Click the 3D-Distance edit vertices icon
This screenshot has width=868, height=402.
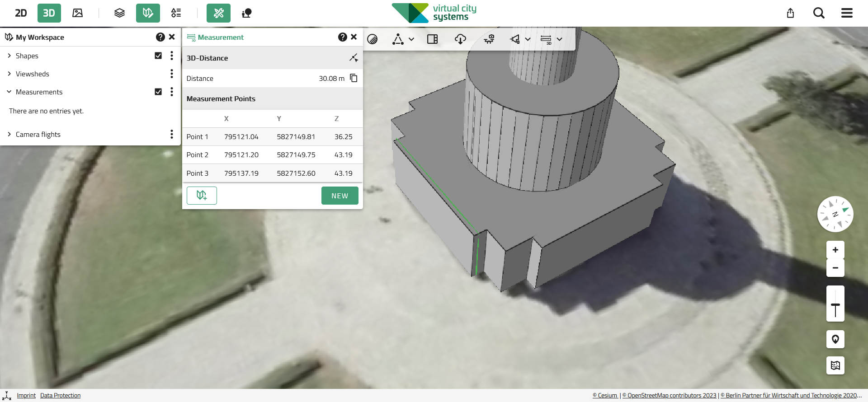click(x=354, y=58)
